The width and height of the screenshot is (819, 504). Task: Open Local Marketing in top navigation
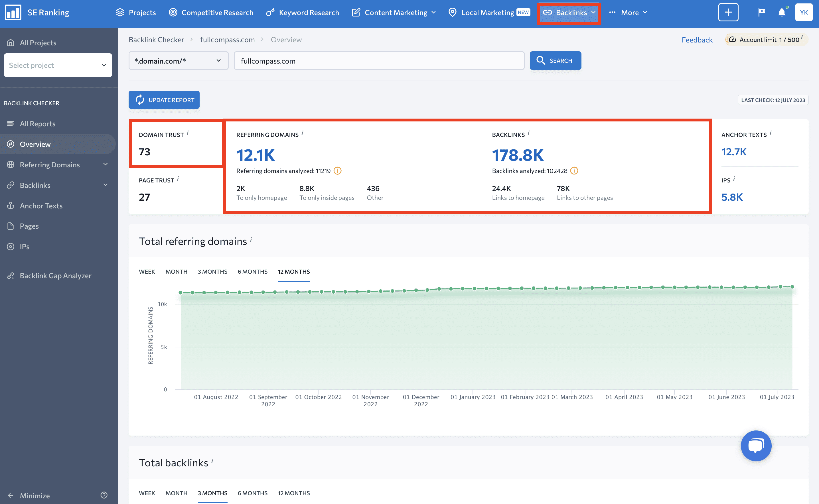(x=489, y=12)
